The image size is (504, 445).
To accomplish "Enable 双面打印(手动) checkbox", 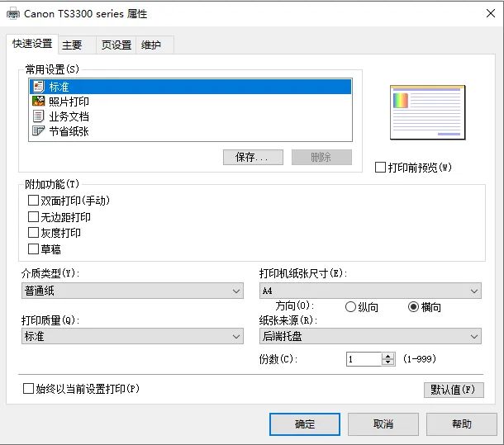I will click(x=33, y=201).
